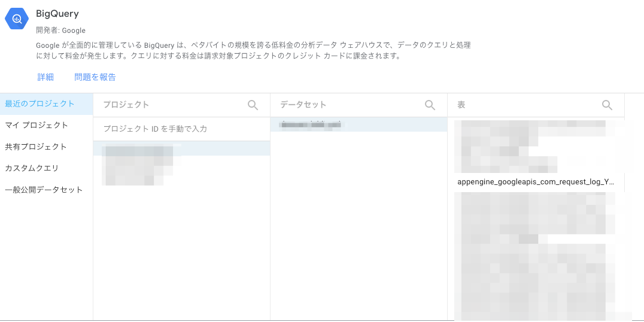The width and height of the screenshot is (644, 322).
Task: Click the BigQuery title text
Action: click(x=57, y=14)
